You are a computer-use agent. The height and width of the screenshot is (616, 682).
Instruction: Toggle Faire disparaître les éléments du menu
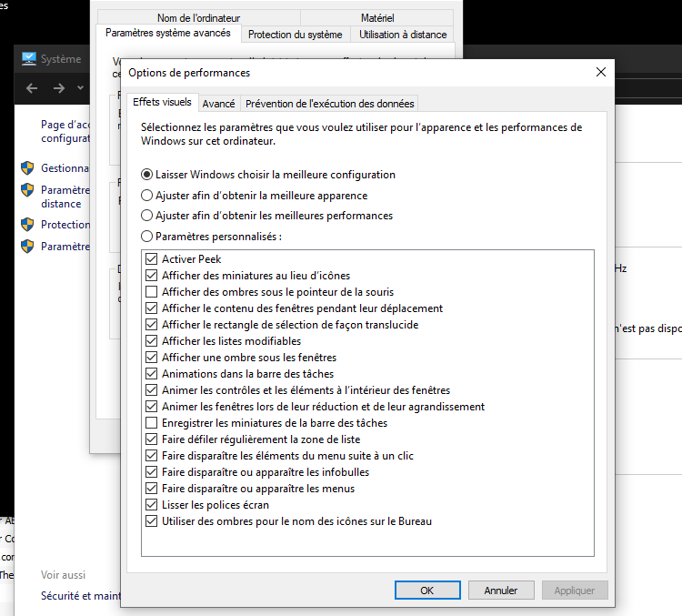click(x=151, y=456)
